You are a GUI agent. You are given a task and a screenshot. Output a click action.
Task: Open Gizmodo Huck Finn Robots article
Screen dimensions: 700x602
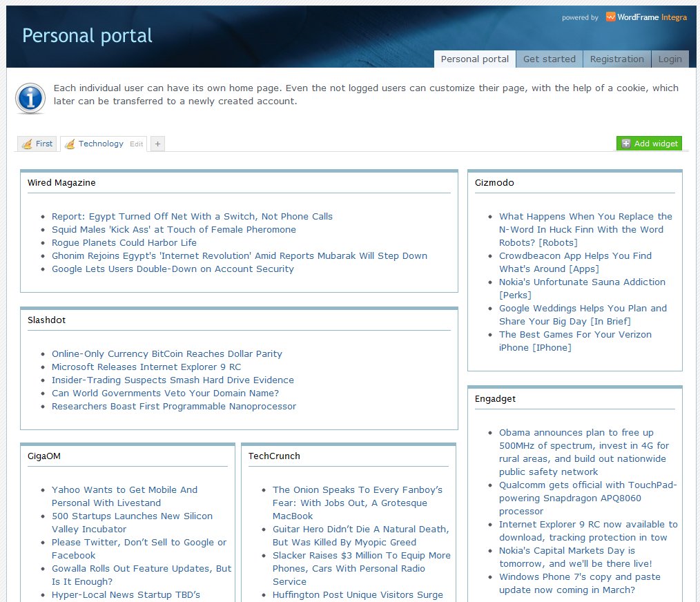(585, 229)
